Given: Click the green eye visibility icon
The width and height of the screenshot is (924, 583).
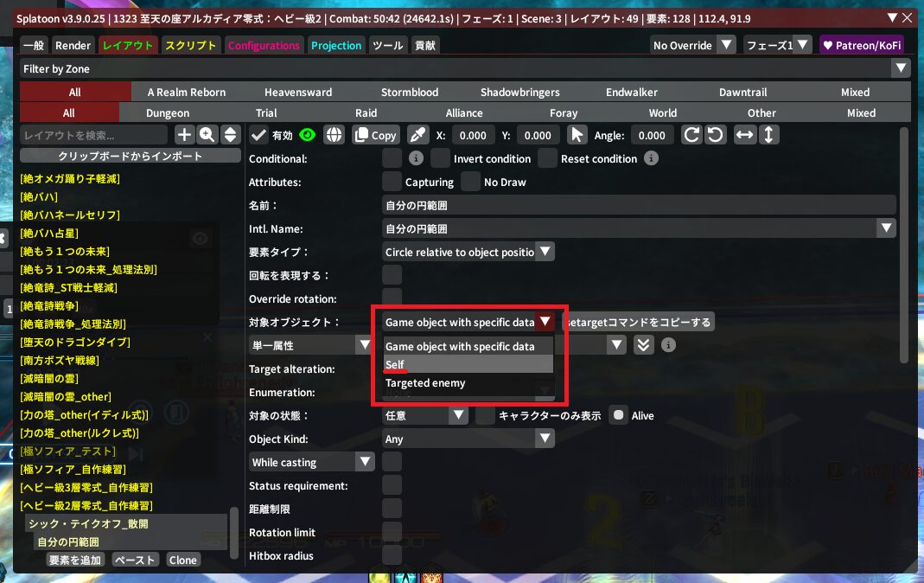Looking at the screenshot, I should point(307,135).
